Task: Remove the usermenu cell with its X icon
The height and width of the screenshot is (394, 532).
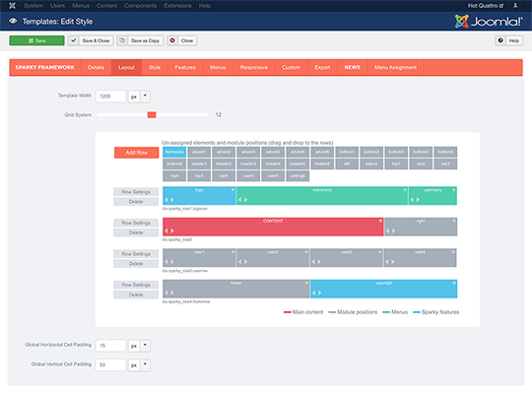Action: (x=453, y=190)
